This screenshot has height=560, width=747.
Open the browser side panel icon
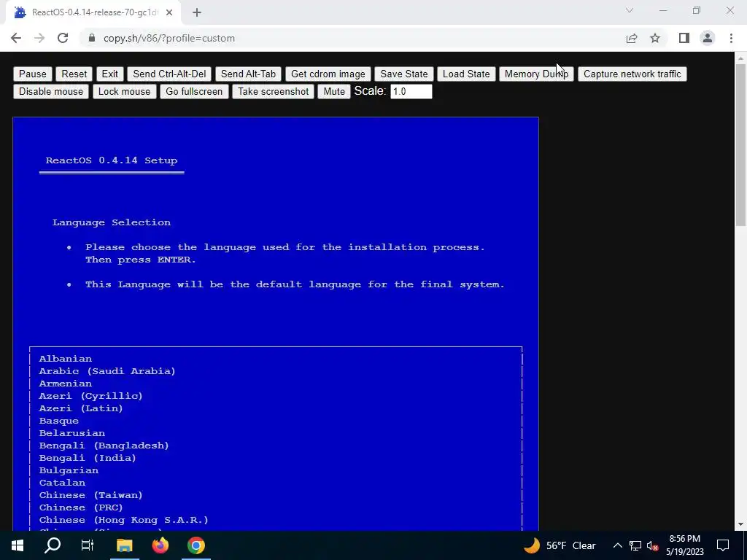pos(684,38)
